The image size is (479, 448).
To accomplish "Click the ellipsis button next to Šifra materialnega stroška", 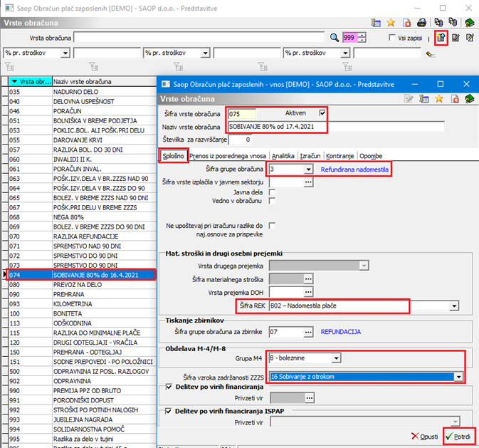I will (x=309, y=279).
